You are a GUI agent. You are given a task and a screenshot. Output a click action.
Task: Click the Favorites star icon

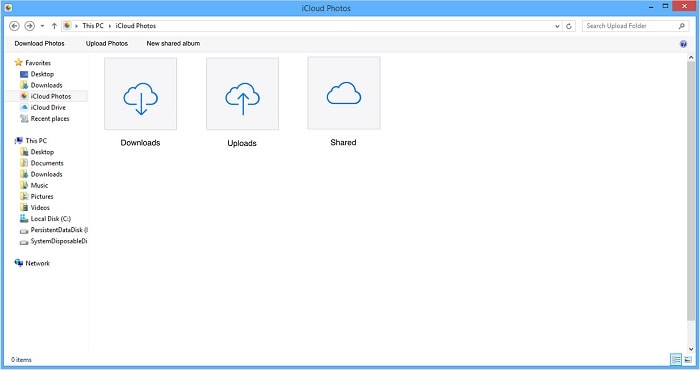pos(18,62)
